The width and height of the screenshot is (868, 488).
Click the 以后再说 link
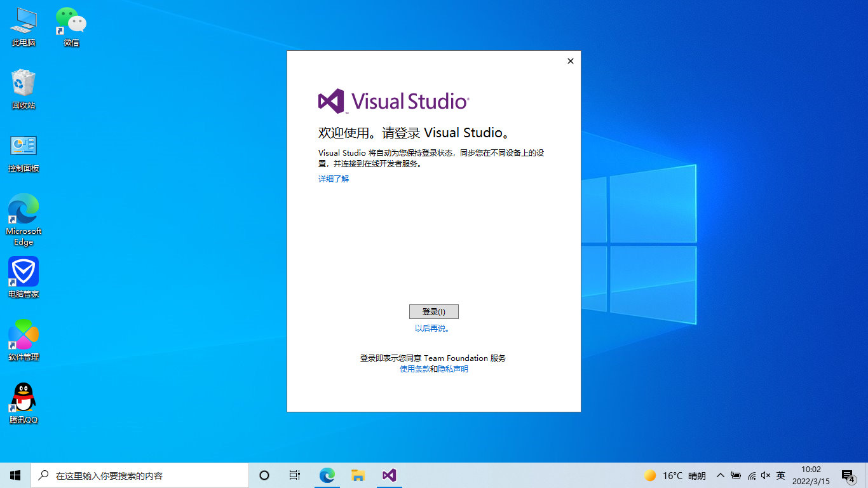coord(432,329)
